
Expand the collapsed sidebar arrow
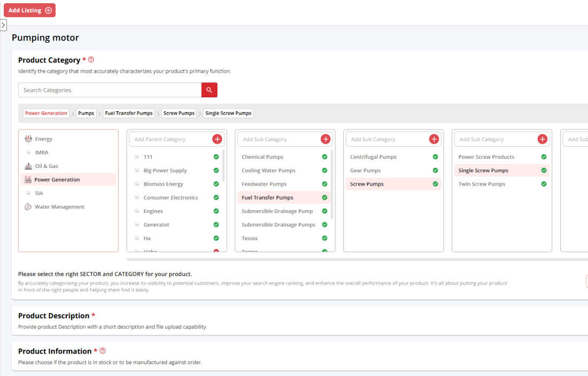click(3, 25)
